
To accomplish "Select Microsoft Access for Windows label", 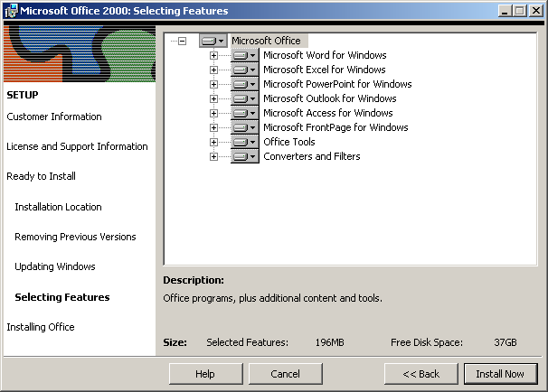I will point(328,113).
